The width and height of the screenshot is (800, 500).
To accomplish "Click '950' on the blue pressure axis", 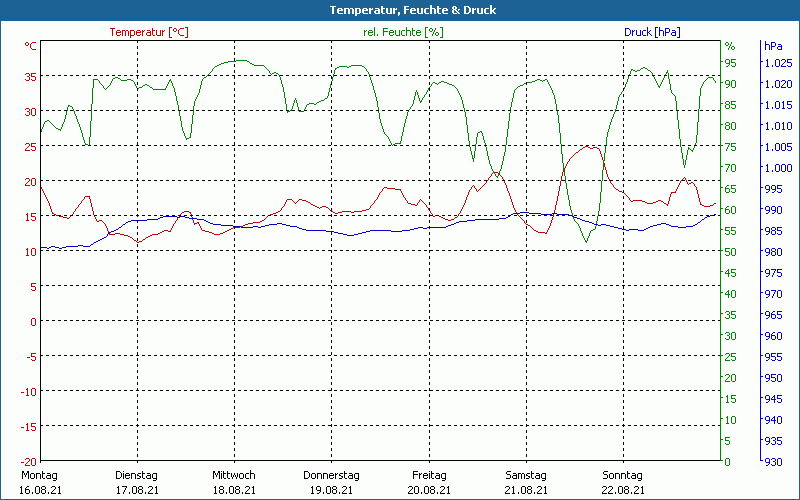I will point(773,378).
